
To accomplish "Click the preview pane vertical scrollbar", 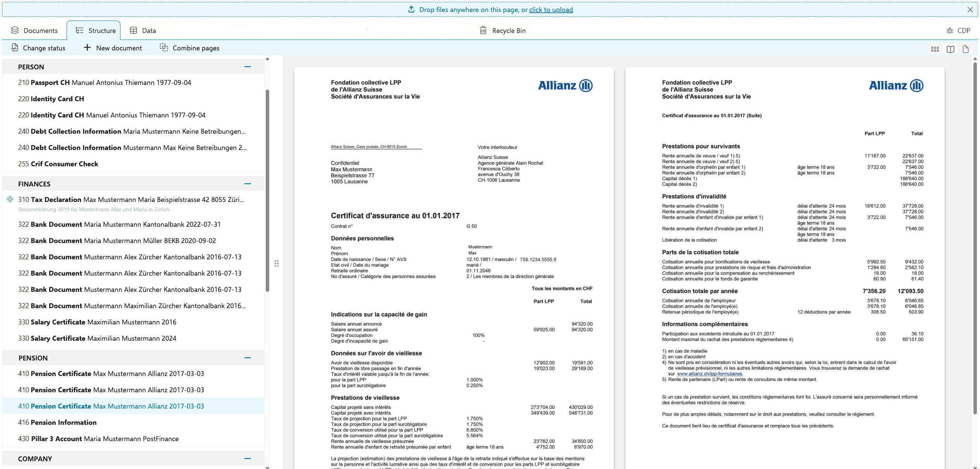I will click(975, 238).
